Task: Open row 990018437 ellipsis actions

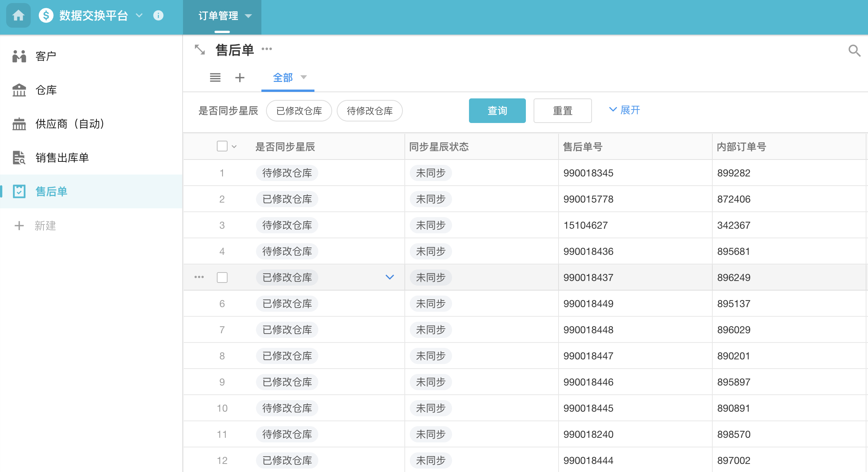Action: (x=199, y=277)
